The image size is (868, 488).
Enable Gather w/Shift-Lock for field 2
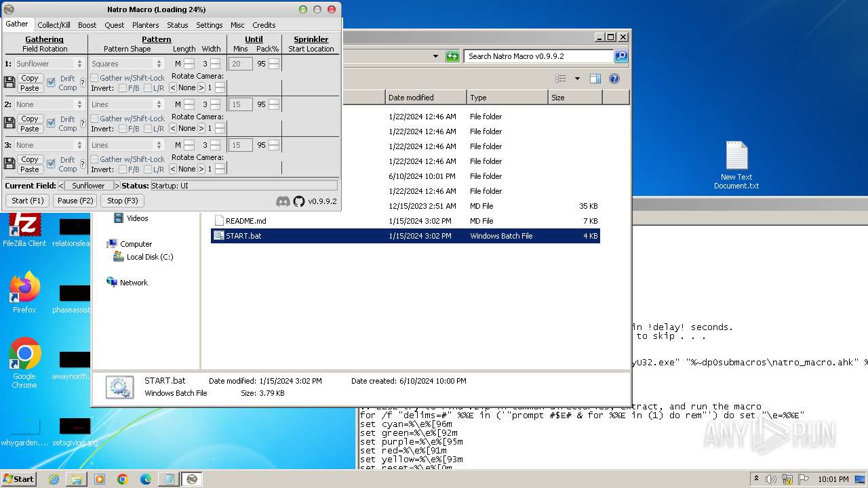click(x=94, y=118)
